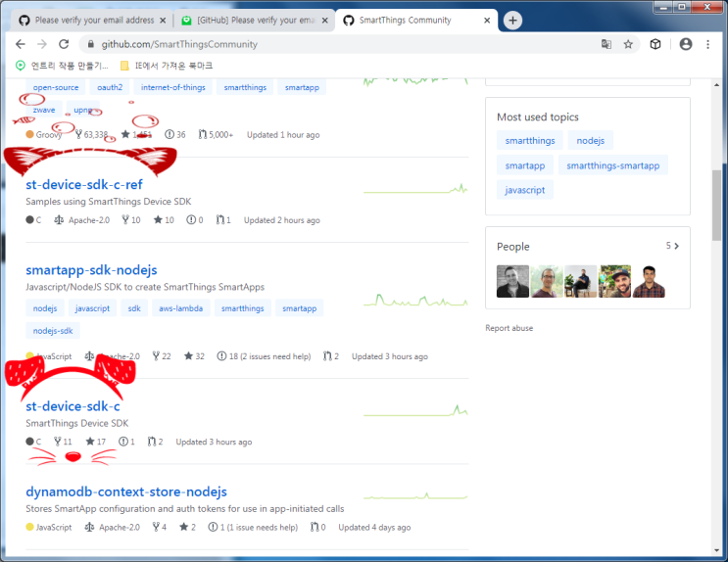
Task: Close the first Please verify email tab
Action: point(163,21)
